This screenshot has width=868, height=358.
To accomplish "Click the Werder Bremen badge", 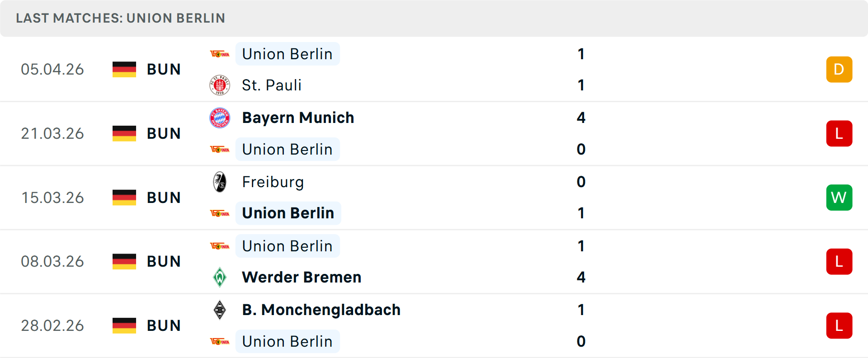I will (220, 277).
